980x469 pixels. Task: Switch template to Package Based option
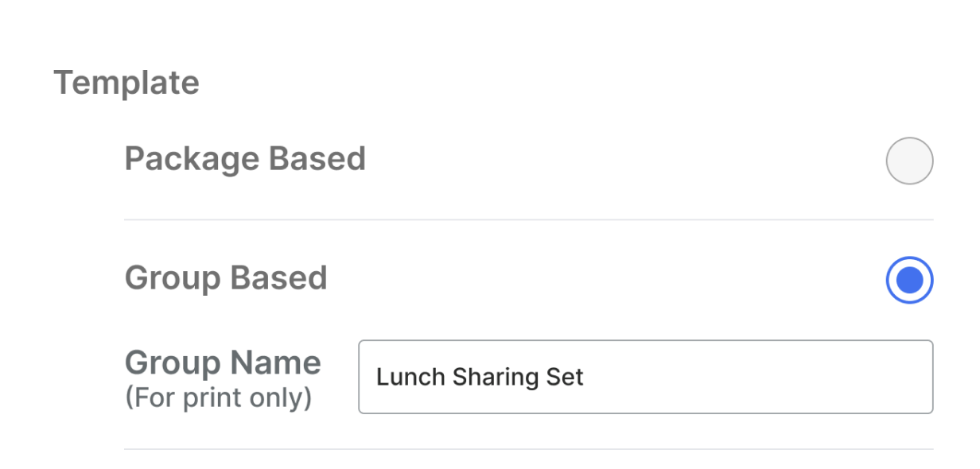click(x=909, y=161)
